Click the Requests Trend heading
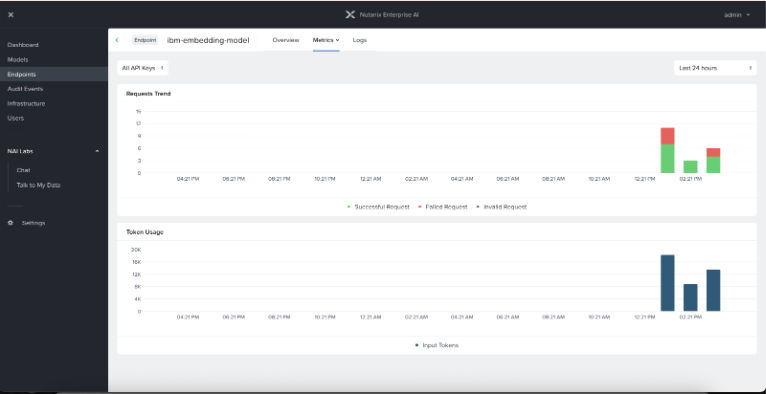Image resolution: width=766 pixels, height=394 pixels. pyautogui.click(x=149, y=94)
